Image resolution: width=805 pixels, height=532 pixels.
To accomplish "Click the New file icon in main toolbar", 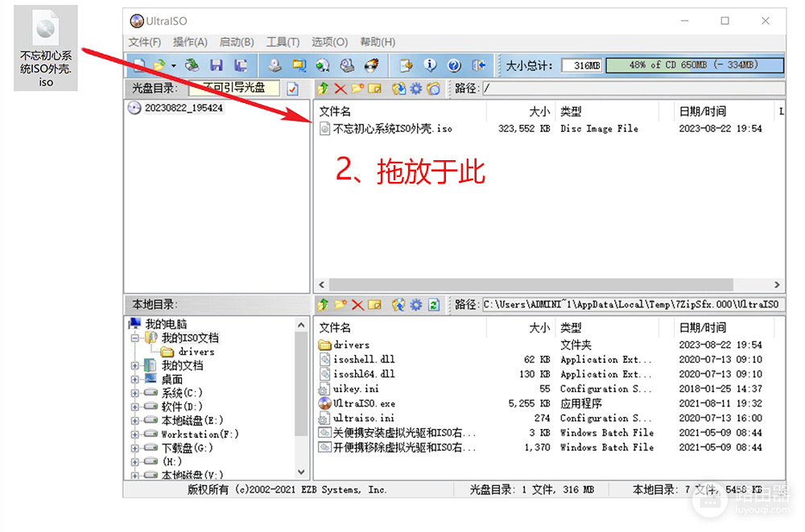I will pos(139,65).
